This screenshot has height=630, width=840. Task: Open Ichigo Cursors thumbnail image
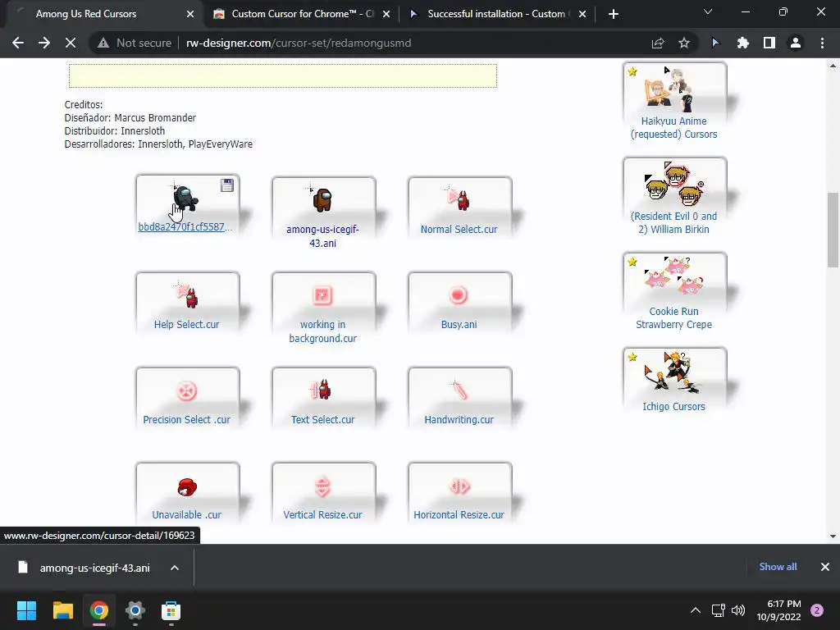click(x=674, y=374)
